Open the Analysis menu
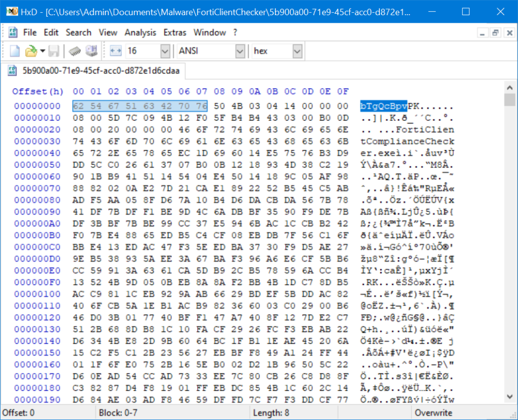518x420 pixels. pos(140,32)
